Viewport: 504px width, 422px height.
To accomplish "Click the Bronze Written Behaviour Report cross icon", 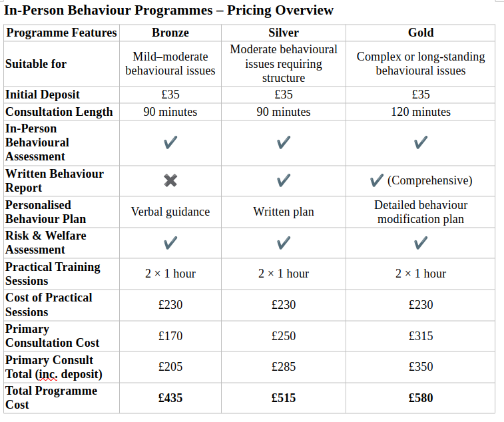I will [170, 180].
